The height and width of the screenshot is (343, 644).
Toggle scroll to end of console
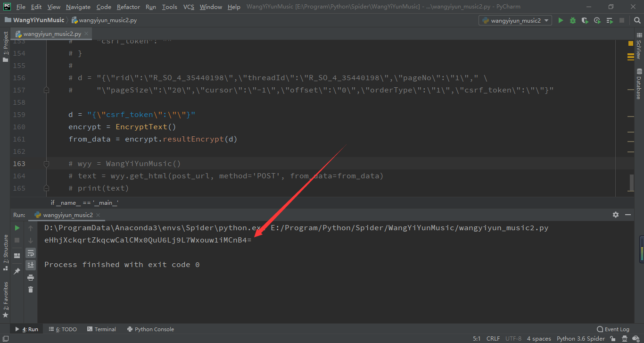click(31, 265)
